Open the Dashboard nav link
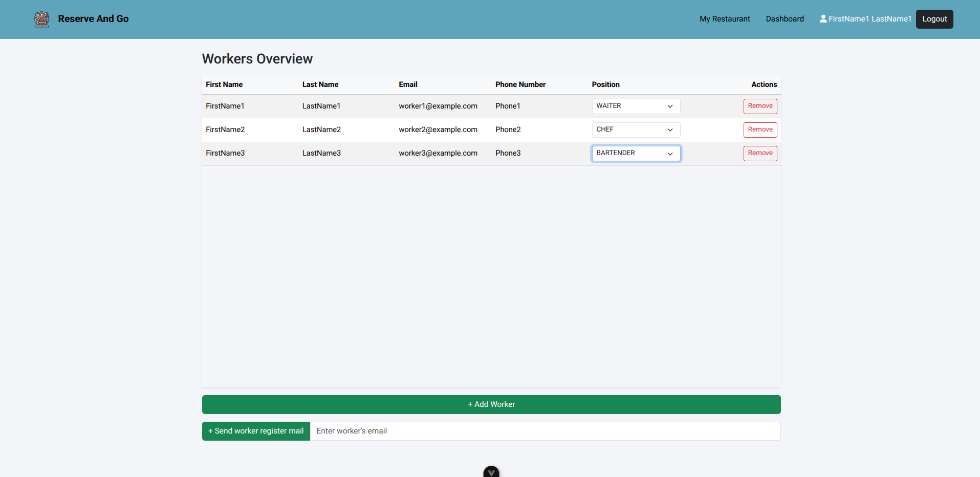980x477 pixels. pos(785,19)
